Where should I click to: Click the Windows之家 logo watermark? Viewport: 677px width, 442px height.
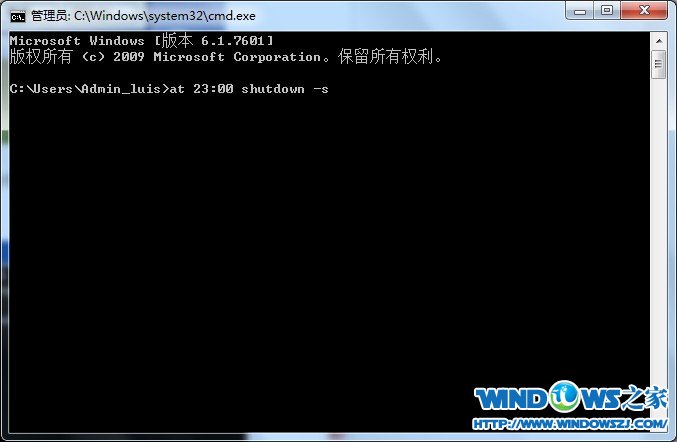click(571, 397)
